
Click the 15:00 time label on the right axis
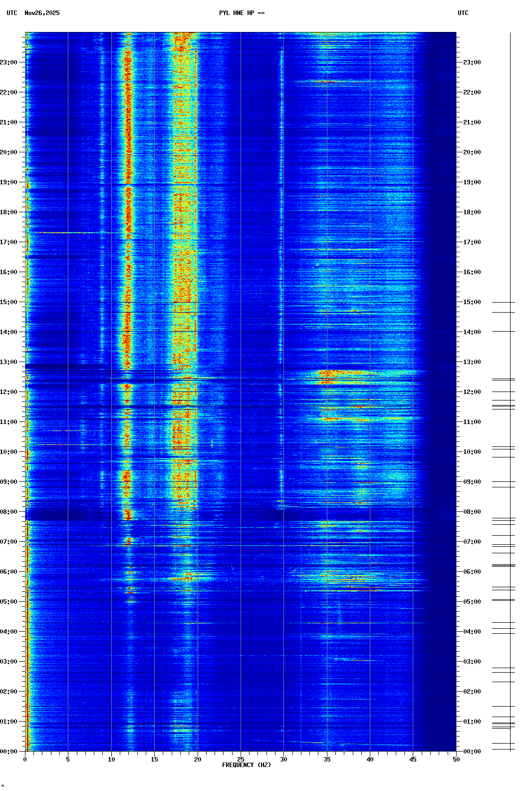coord(472,302)
